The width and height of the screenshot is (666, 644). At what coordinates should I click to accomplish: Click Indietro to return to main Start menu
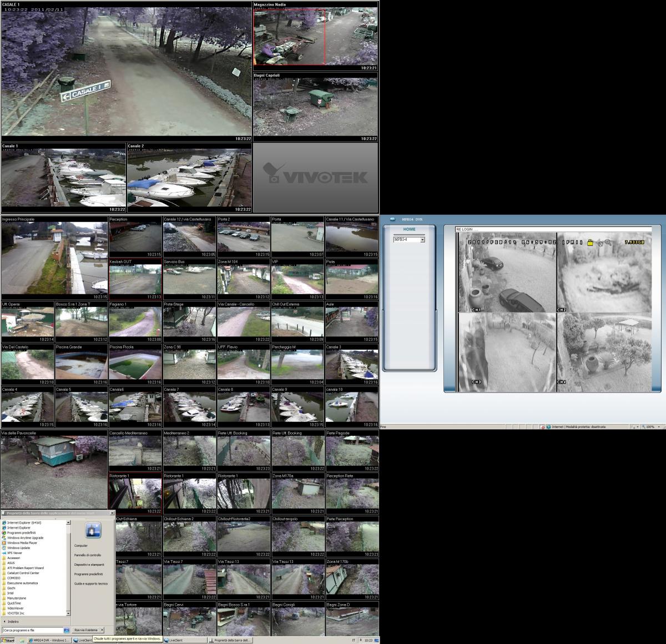[12, 621]
